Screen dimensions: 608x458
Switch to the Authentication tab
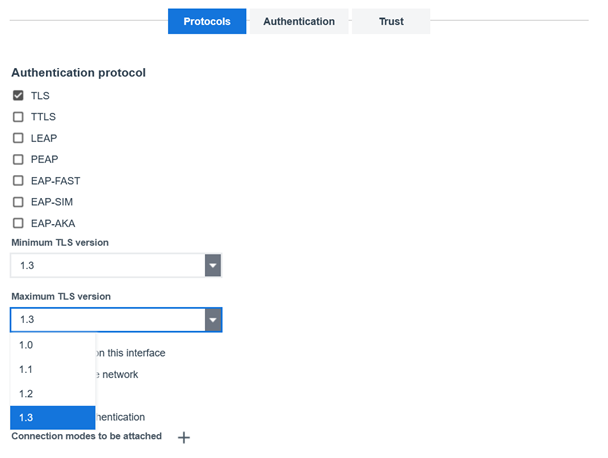299,21
